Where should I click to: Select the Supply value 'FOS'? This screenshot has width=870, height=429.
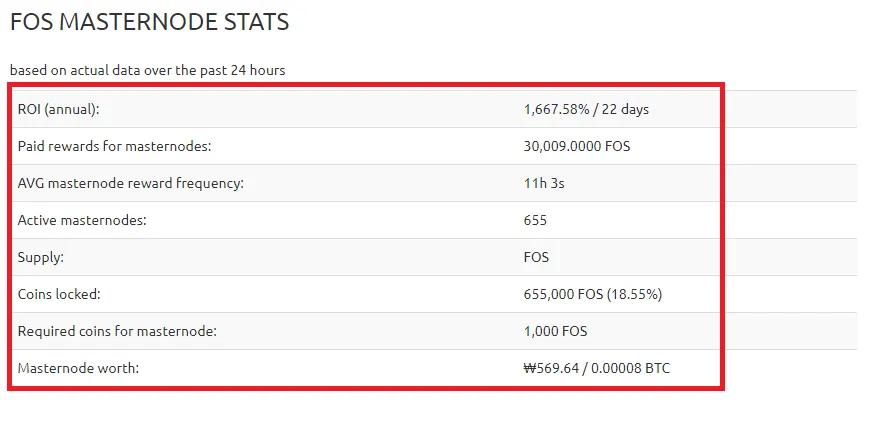pos(536,258)
